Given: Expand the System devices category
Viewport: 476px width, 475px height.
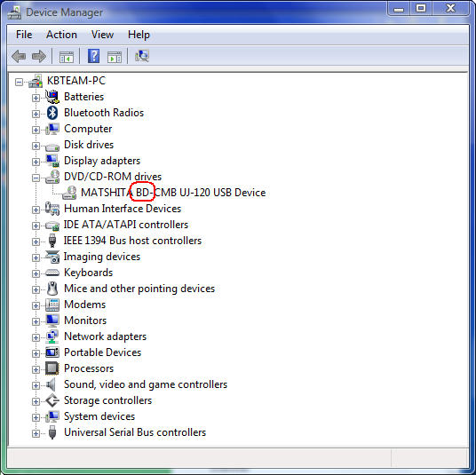Looking at the screenshot, I should point(36,417).
